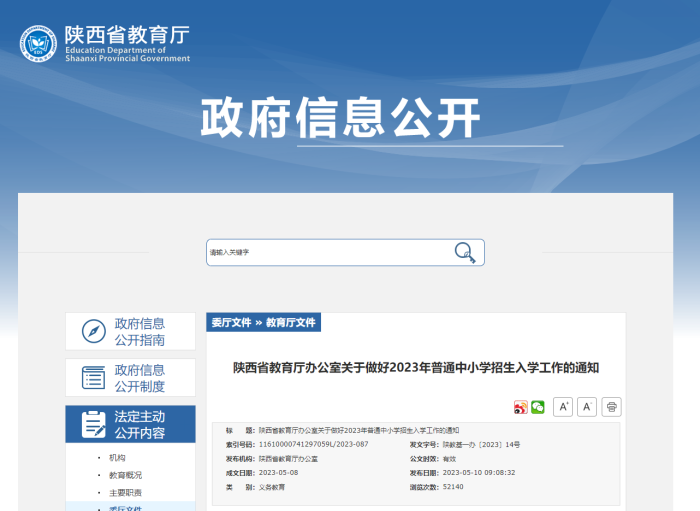The image size is (700, 511).
Task: Decrease font size with A- button
Action: tap(587, 406)
